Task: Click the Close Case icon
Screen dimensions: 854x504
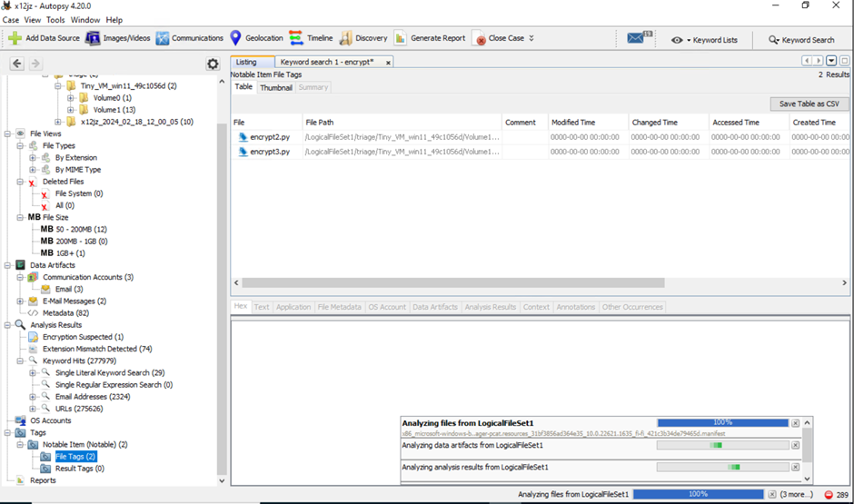Action: point(480,38)
